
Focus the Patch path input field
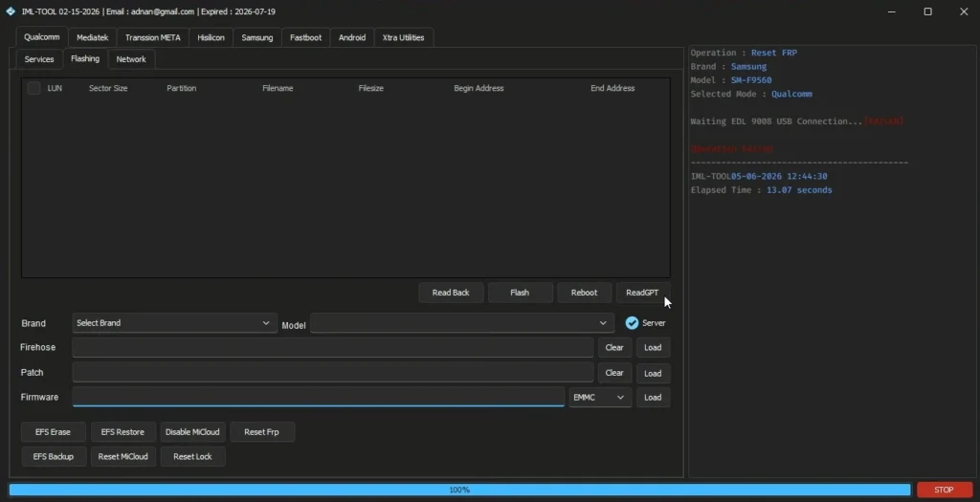332,373
